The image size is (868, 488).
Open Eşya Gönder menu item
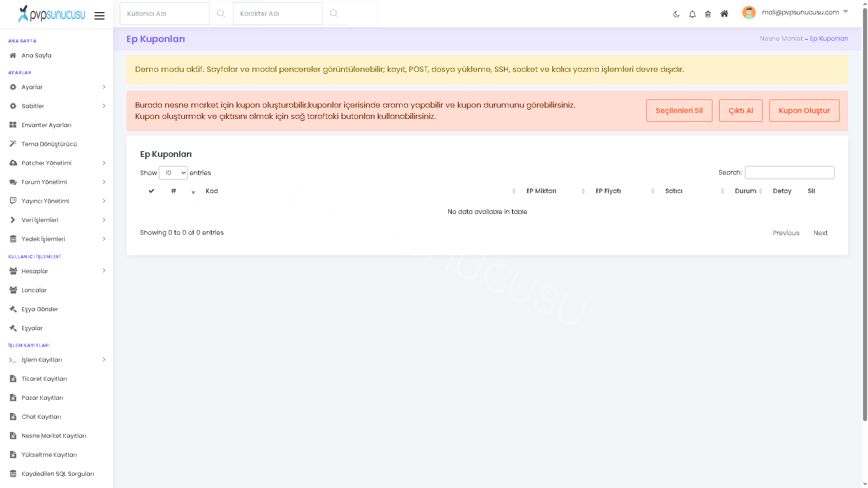(57, 309)
